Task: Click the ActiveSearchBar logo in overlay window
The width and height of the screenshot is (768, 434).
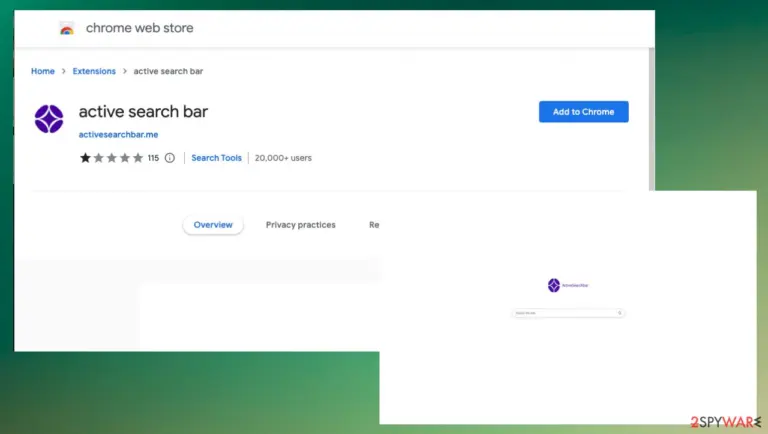Action: pyautogui.click(x=568, y=285)
